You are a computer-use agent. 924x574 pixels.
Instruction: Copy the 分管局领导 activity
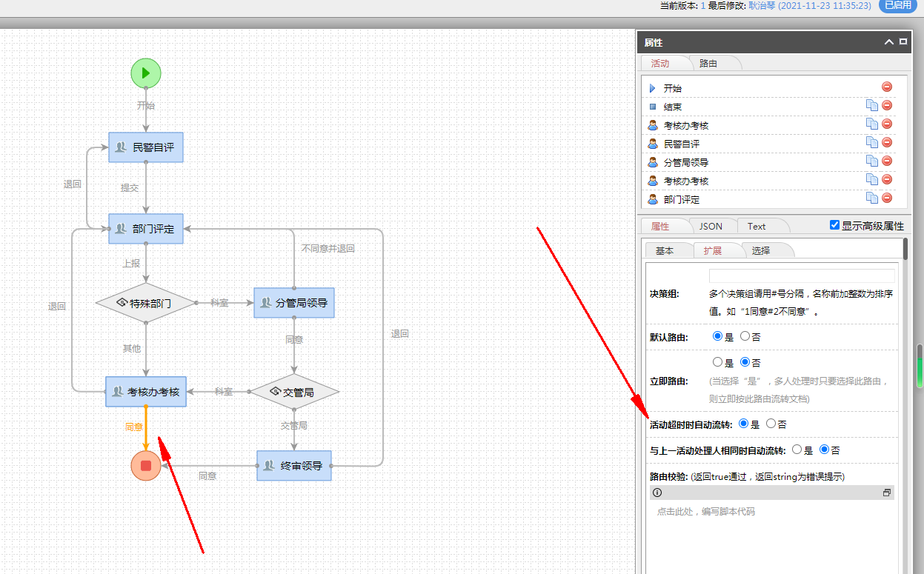coord(872,161)
